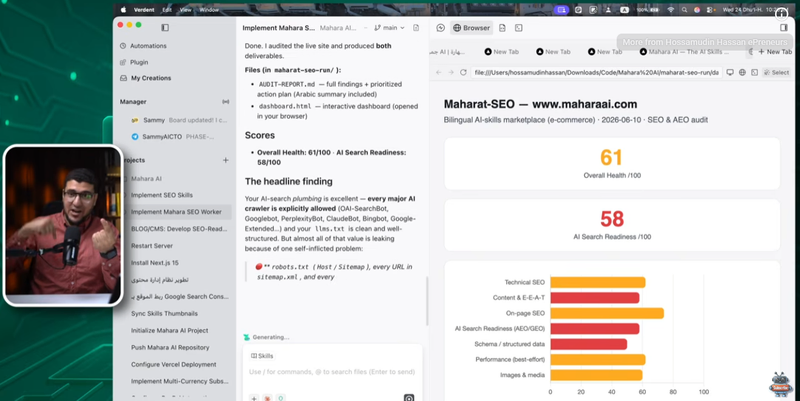Focus the chat command input field

332,372
